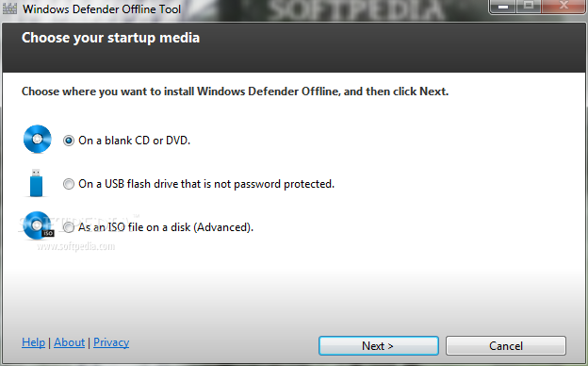Click the Cancel button

tap(506, 346)
